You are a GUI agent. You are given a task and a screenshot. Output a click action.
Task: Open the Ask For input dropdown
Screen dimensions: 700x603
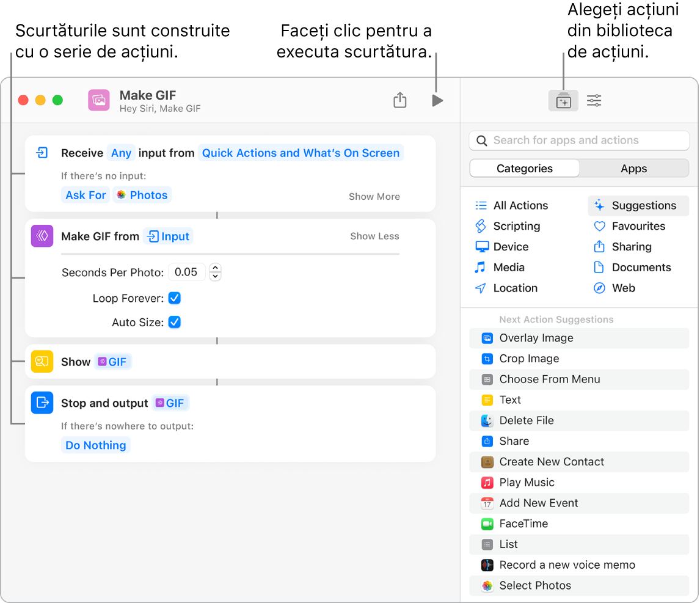coord(86,195)
